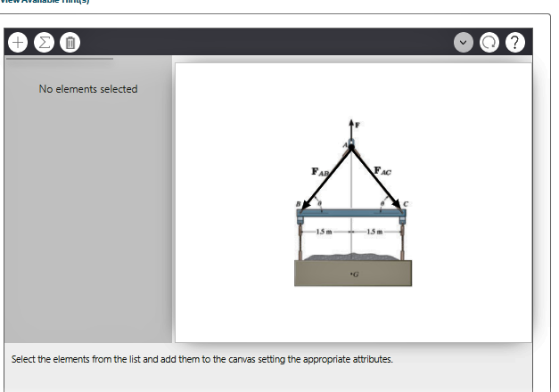The width and height of the screenshot is (559, 392).
Task: Click point G on the container
Action: 354,274
